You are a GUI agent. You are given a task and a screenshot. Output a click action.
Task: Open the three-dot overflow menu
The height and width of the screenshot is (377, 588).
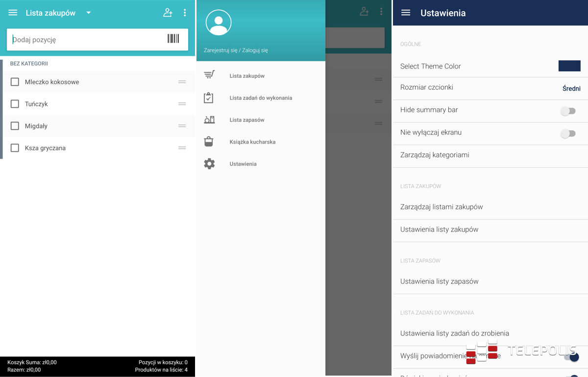[185, 13]
